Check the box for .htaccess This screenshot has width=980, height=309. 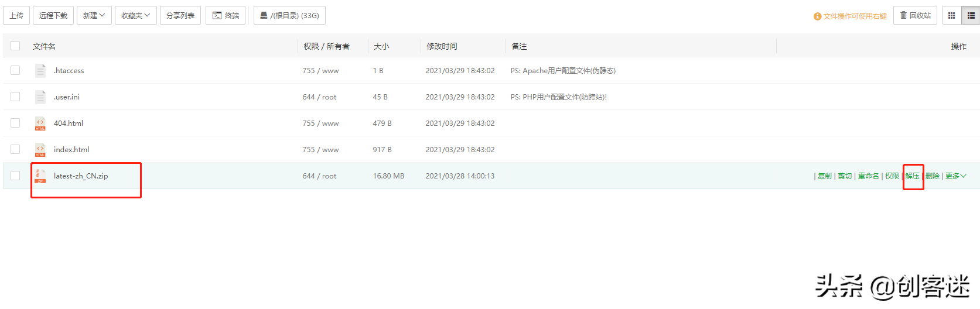click(15, 70)
